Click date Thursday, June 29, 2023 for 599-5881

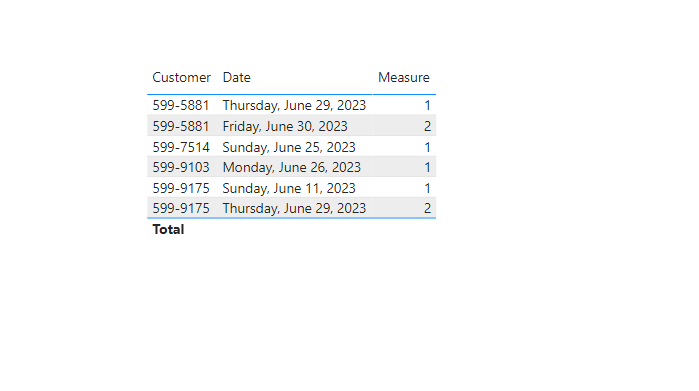294,105
